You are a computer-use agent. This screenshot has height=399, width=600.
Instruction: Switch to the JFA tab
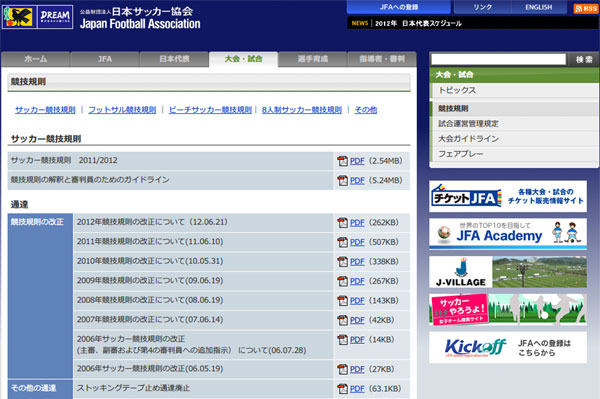point(105,59)
